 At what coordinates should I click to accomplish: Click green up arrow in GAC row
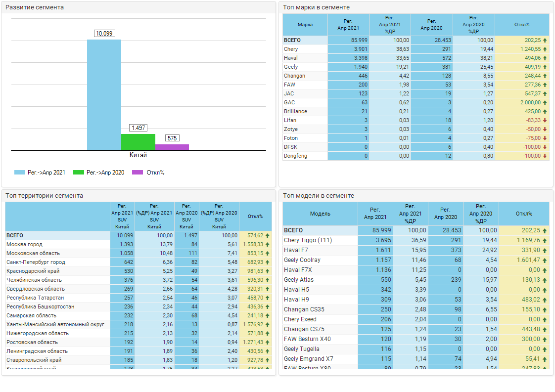click(545, 103)
